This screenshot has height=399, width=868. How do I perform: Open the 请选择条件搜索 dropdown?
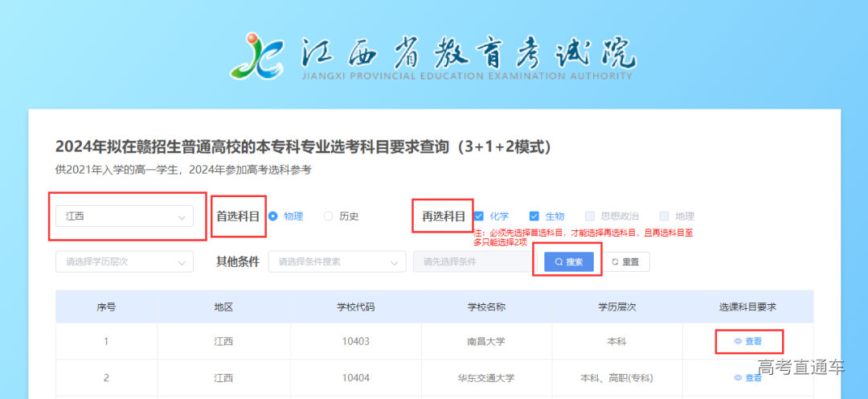[337, 261]
